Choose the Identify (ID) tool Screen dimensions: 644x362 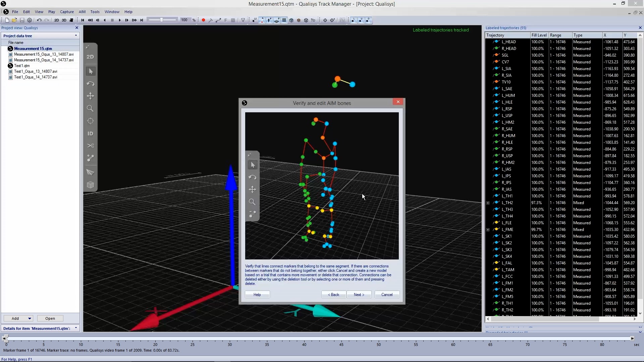pyautogui.click(x=90, y=133)
